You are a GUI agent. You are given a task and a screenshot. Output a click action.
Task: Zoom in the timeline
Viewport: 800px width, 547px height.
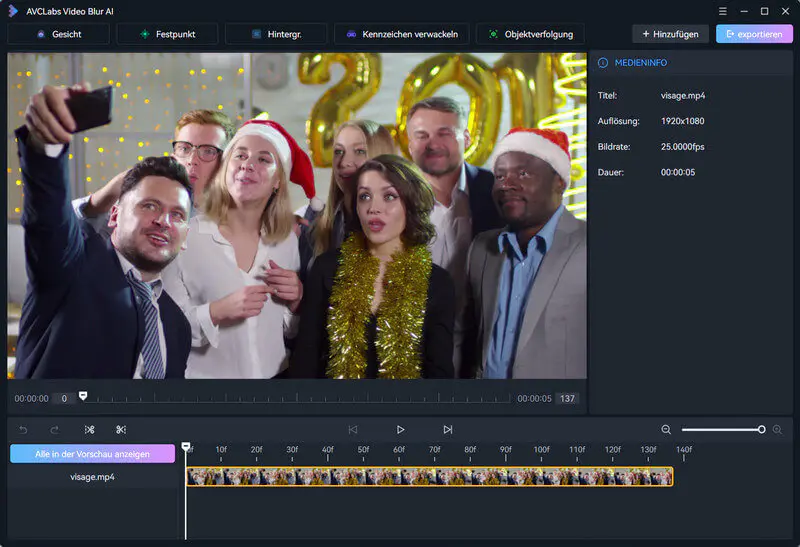point(777,430)
